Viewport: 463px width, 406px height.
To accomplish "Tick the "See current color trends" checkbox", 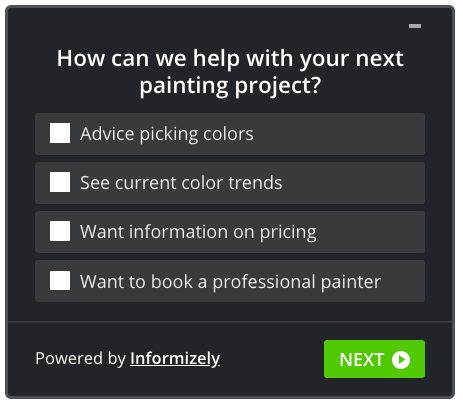I will pos(60,182).
